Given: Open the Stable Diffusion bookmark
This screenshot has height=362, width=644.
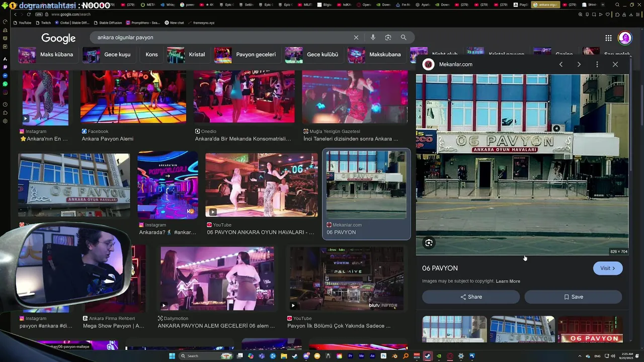Looking at the screenshot, I should coord(107,23).
